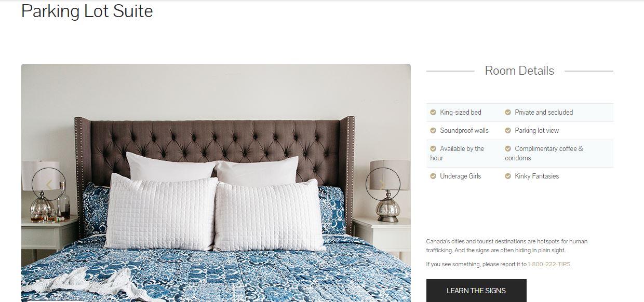The width and height of the screenshot is (644, 302).
Task: Click the checkmark icon beside Private and secluded
Action: [508, 112]
